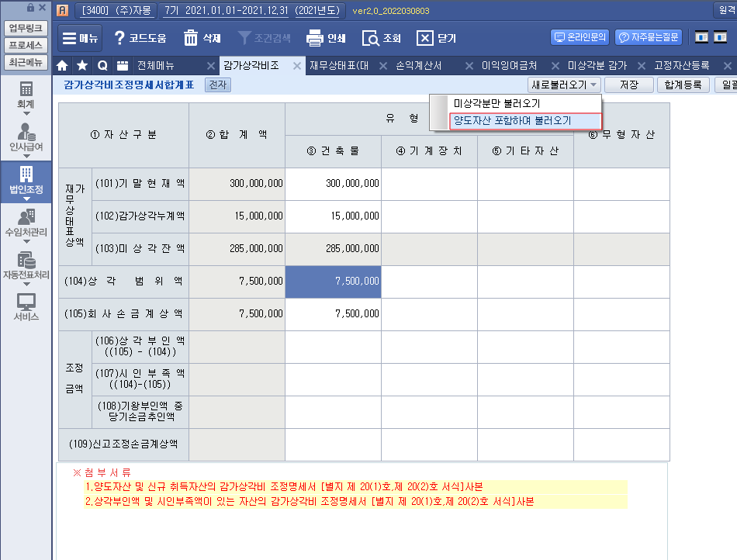The image size is (737, 560).
Task: Click the Q search icon in tab bar
Action: point(102,66)
